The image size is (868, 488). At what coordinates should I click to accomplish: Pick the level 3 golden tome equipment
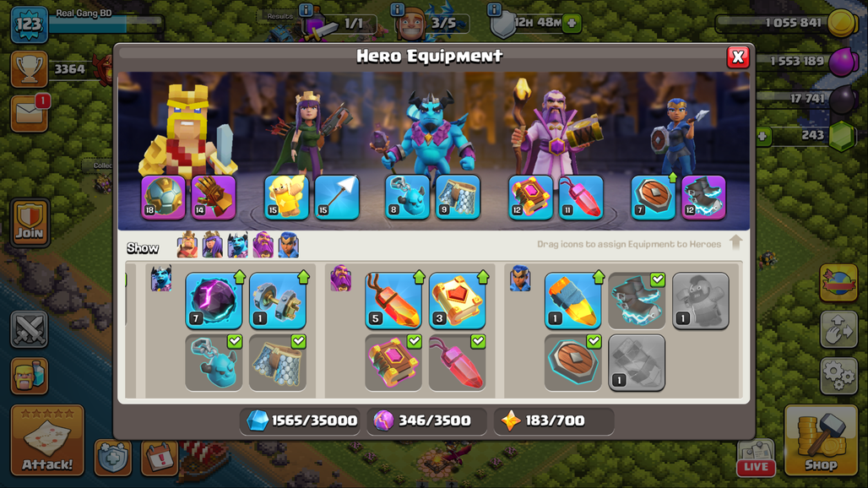pyautogui.click(x=458, y=301)
